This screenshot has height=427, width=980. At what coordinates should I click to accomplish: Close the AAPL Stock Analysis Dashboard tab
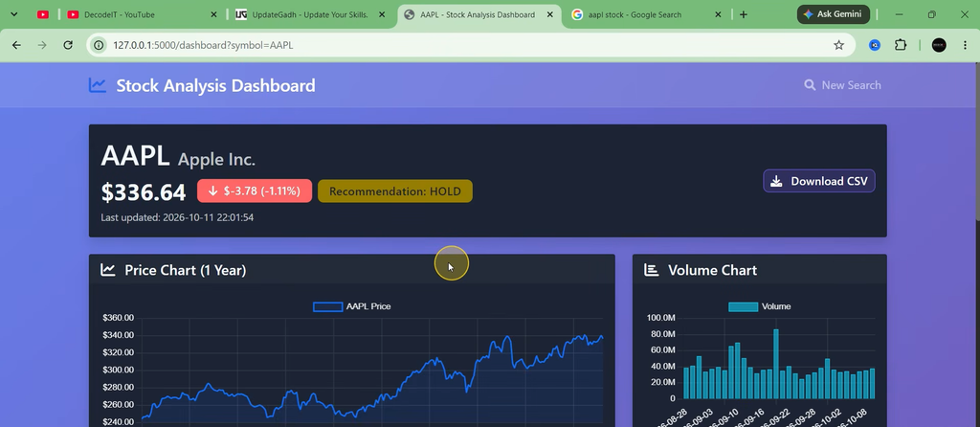pyautogui.click(x=550, y=14)
